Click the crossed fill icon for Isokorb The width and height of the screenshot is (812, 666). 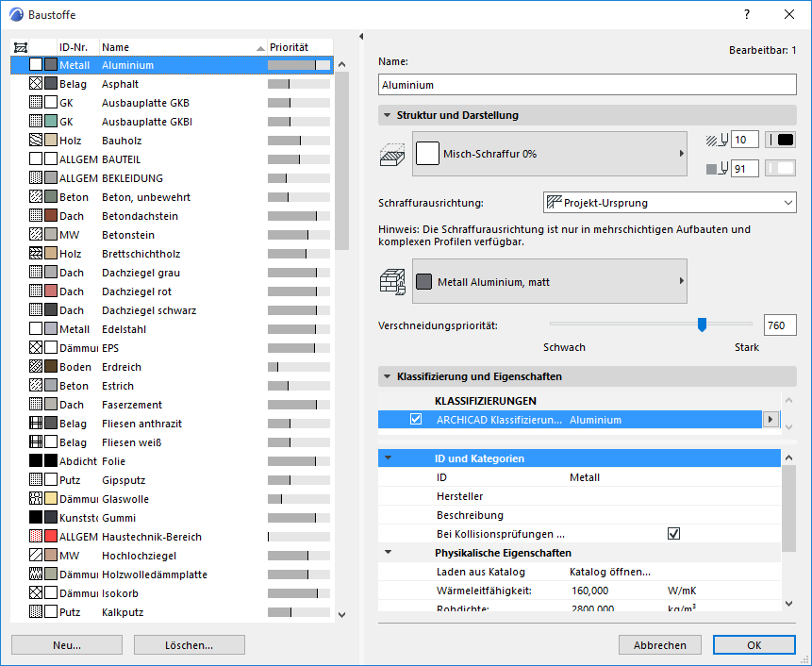(x=36, y=593)
